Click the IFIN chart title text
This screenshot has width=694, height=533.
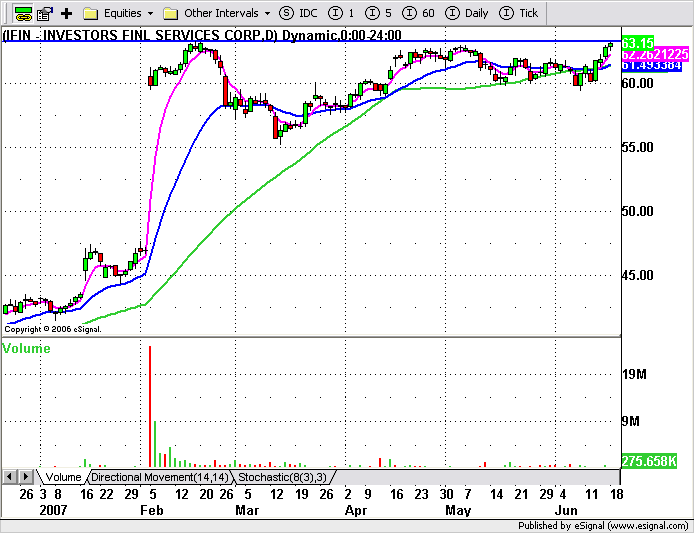tap(202, 35)
